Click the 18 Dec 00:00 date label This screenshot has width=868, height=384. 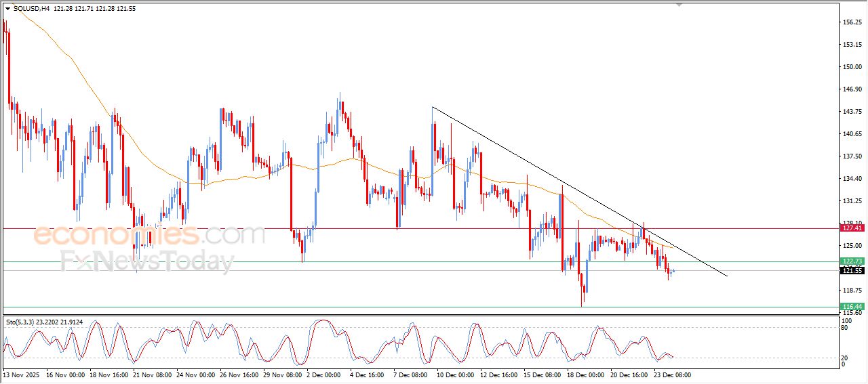[x=586, y=375]
